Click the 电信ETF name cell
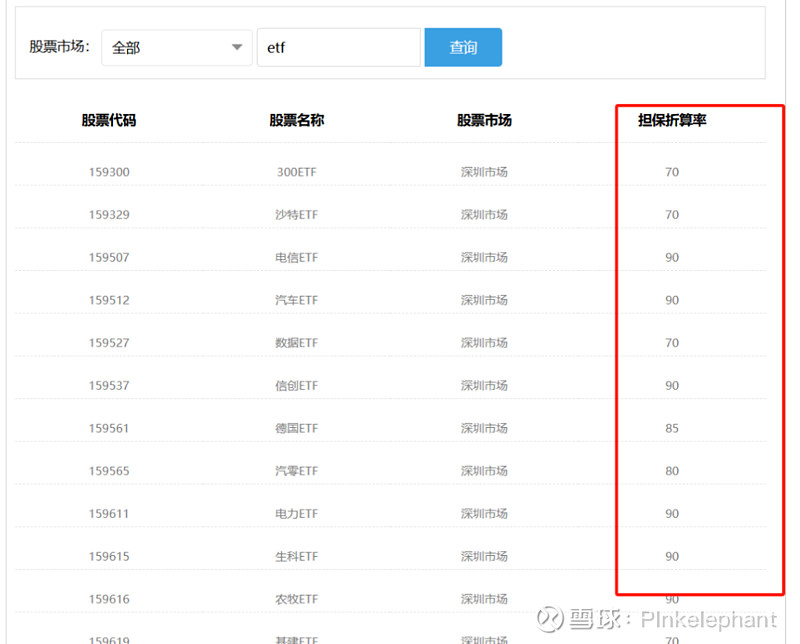 click(296, 258)
